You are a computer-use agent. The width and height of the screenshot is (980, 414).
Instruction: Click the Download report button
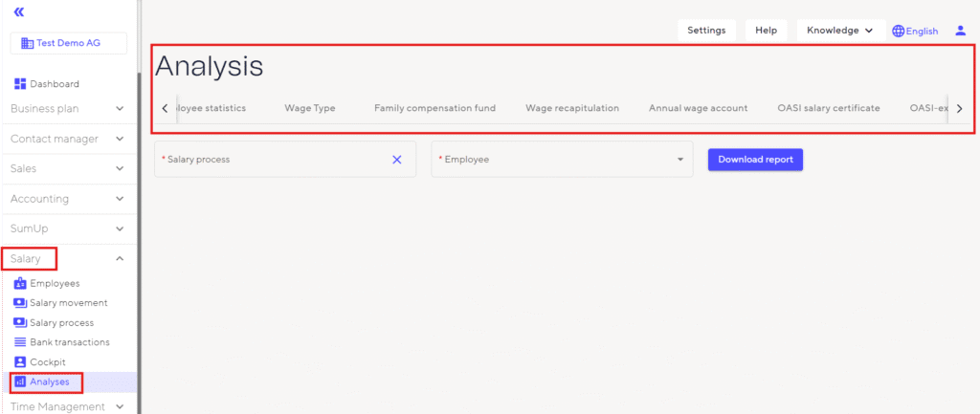pyautogui.click(x=755, y=160)
